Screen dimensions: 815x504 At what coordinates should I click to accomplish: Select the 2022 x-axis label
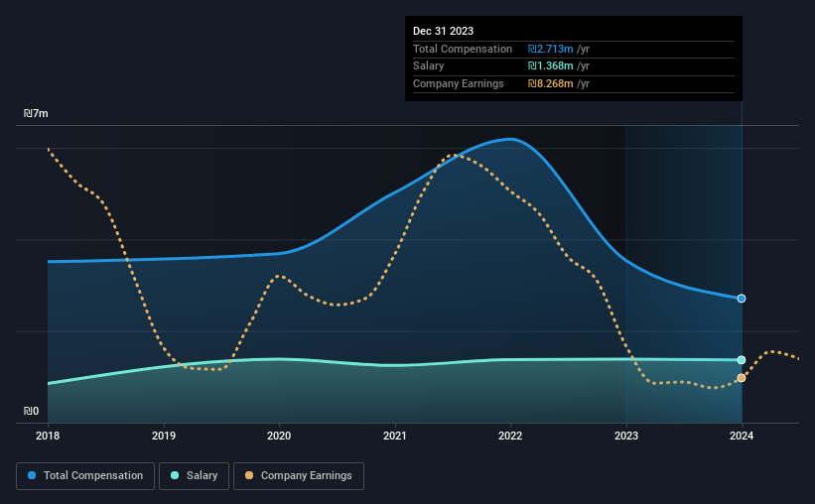[x=510, y=436]
